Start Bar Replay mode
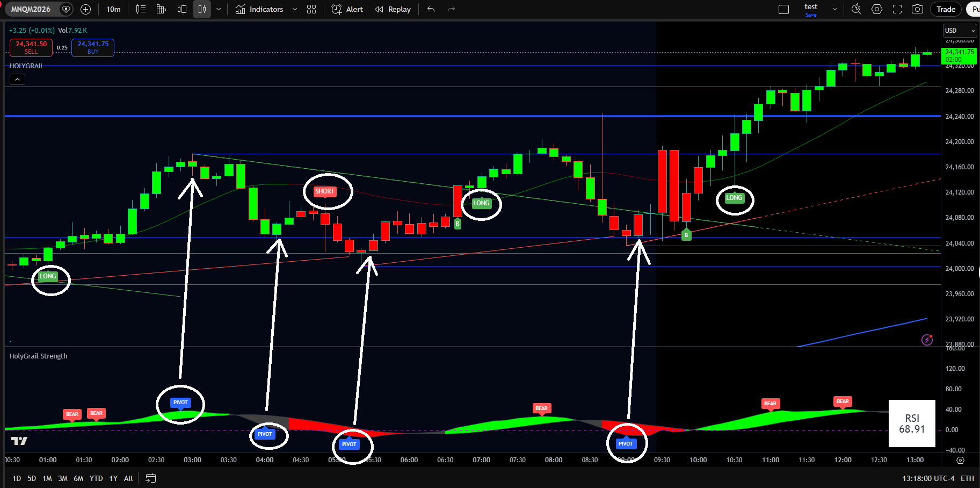980x488 pixels. click(x=393, y=9)
